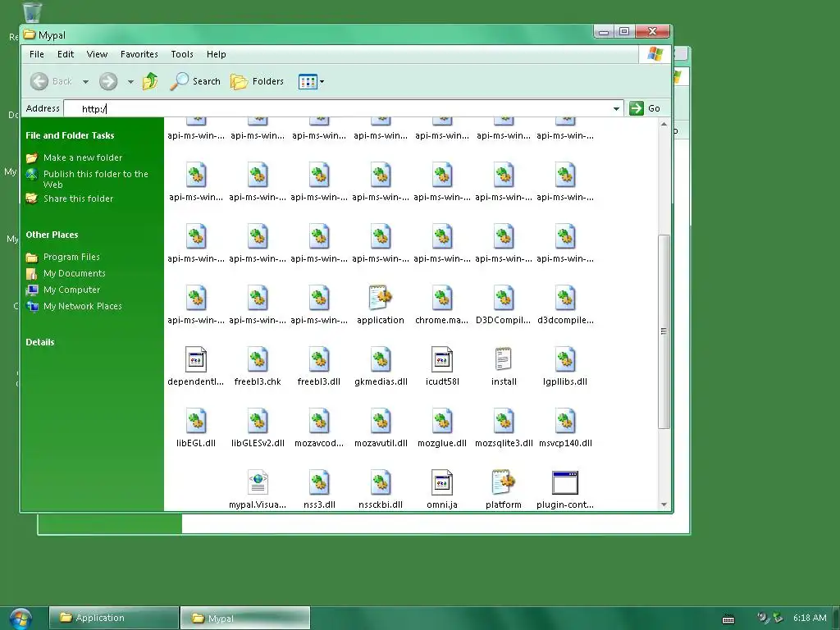The image size is (840, 630).
Task: Select the mozglue.dll file icon
Action: click(442, 421)
